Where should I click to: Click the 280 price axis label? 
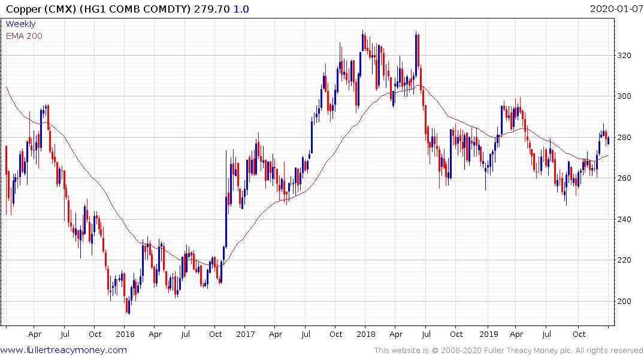point(624,138)
